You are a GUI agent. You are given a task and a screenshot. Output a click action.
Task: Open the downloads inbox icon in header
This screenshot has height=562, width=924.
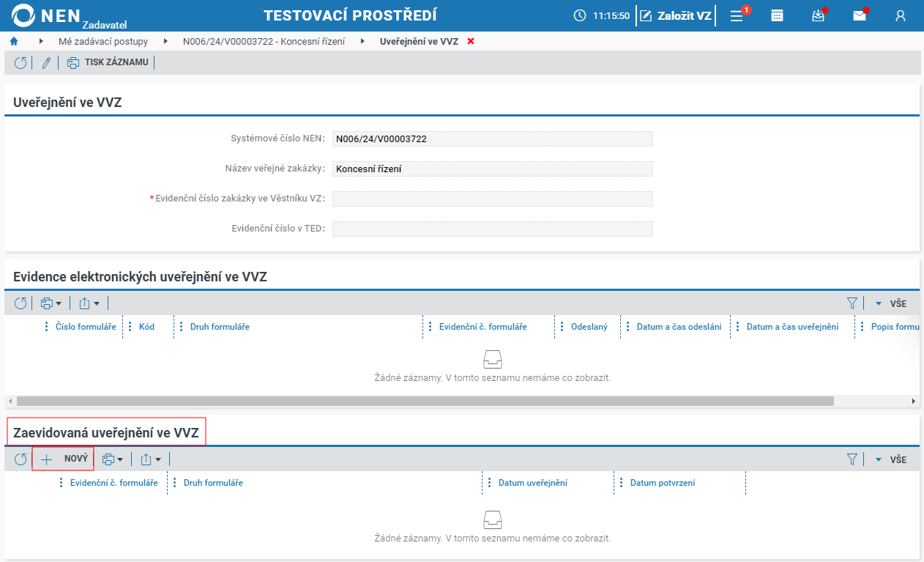[819, 15]
